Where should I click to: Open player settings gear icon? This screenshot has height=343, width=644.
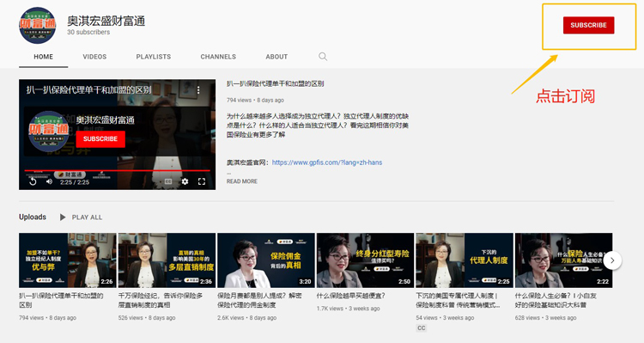pyautogui.click(x=185, y=181)
